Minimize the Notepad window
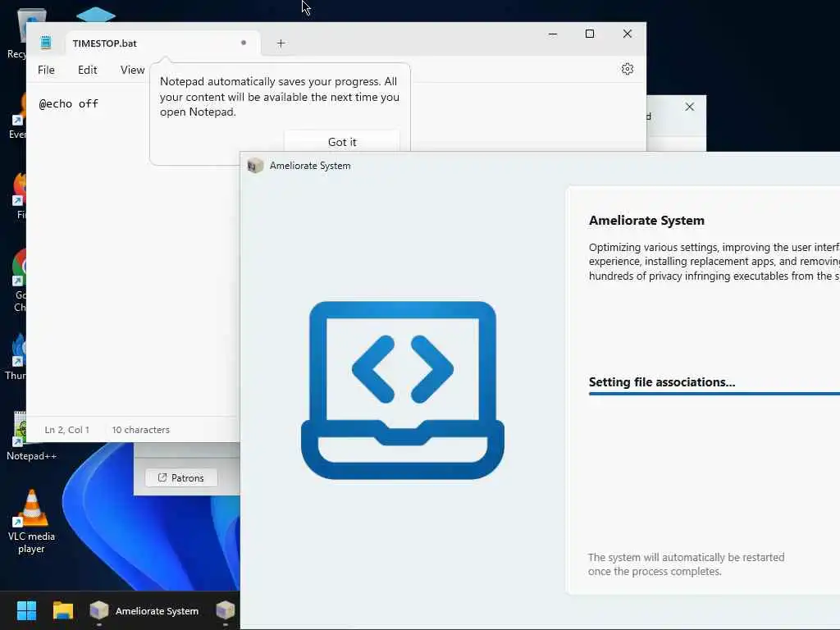This screenshot has height=630, width=840. pos(553,34)
